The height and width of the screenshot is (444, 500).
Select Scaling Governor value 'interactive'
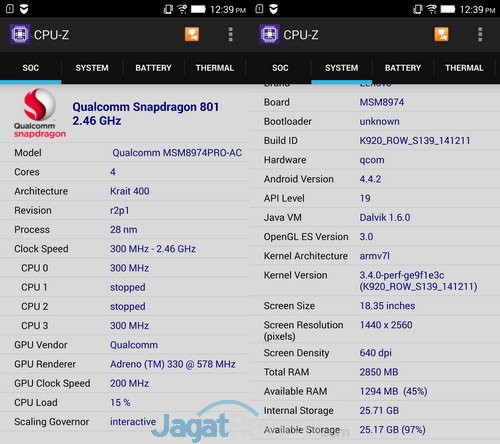click(133, 422)
